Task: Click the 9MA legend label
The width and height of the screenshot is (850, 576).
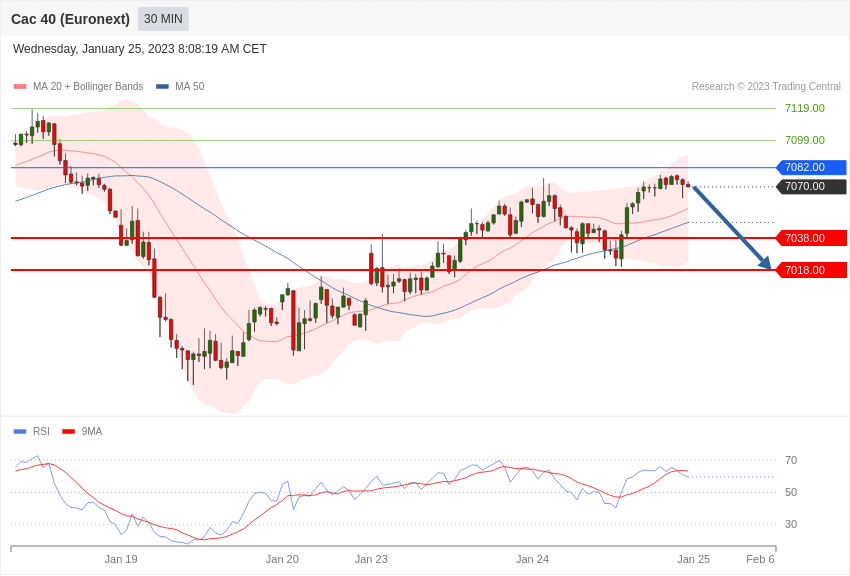Action: [x=92, y=431]
